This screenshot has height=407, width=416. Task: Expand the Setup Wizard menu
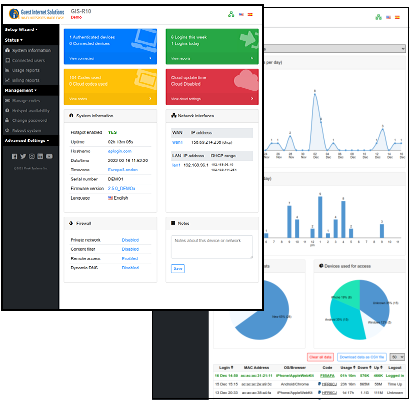[x=21, y=30]
